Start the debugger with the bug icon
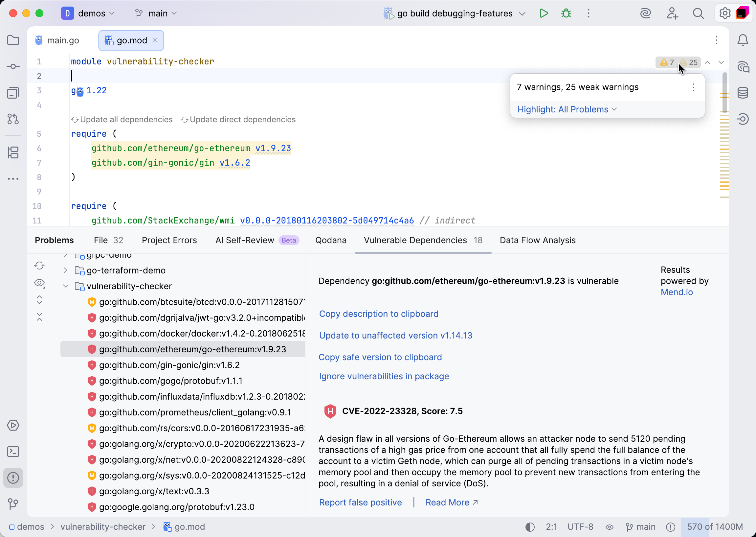Viewport: 756px width, 537px height. (566, 13)
